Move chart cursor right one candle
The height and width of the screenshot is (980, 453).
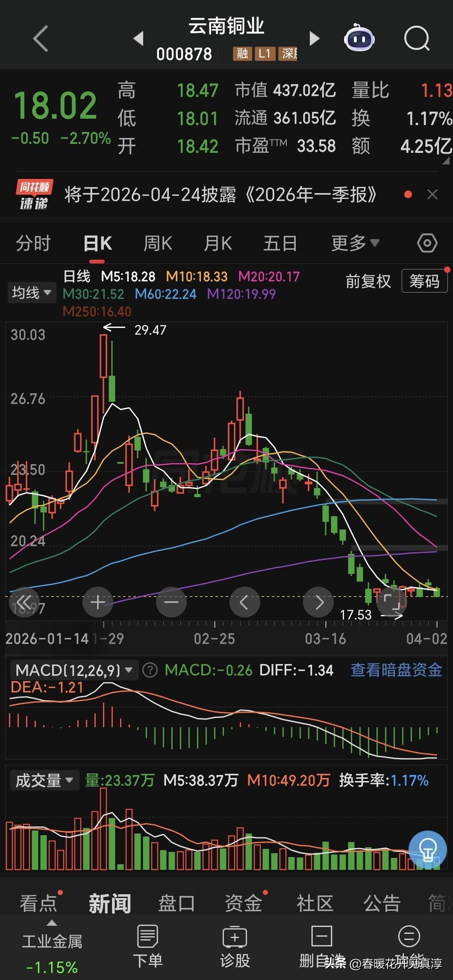318,602
